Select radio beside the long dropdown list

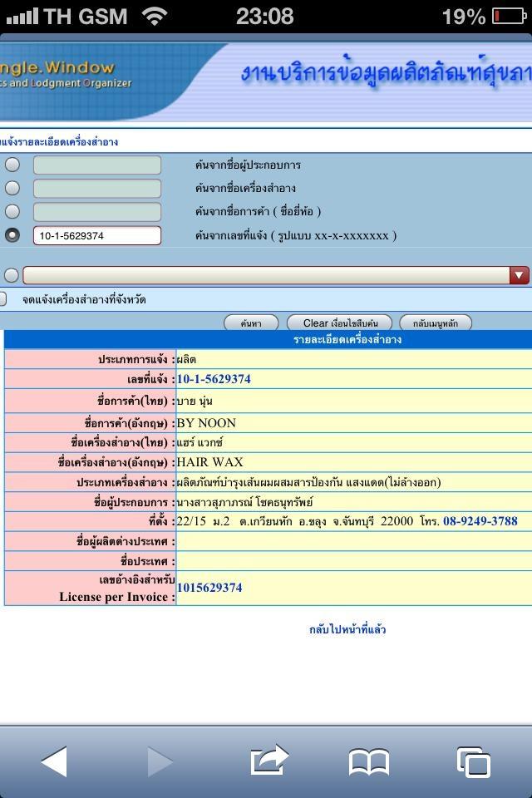pyautogui.click(x=11, y=275)
